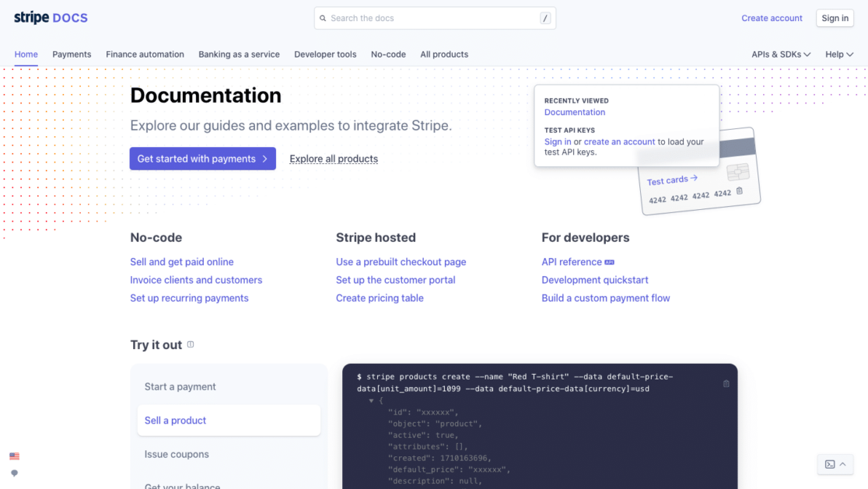Click the Search the docs field
Screen dimensions: 868x489
tap(435, 18)
